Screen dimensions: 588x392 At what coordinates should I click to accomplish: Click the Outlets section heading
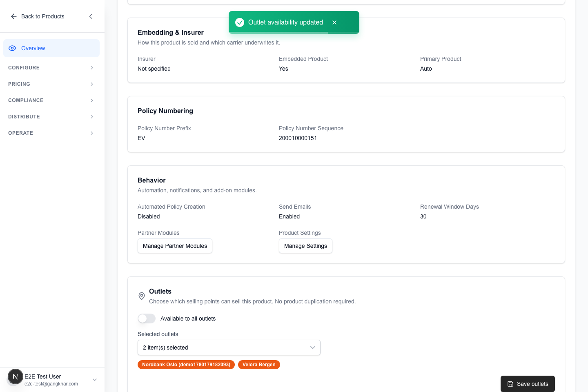pyautogui.click(x=160, y=291)
